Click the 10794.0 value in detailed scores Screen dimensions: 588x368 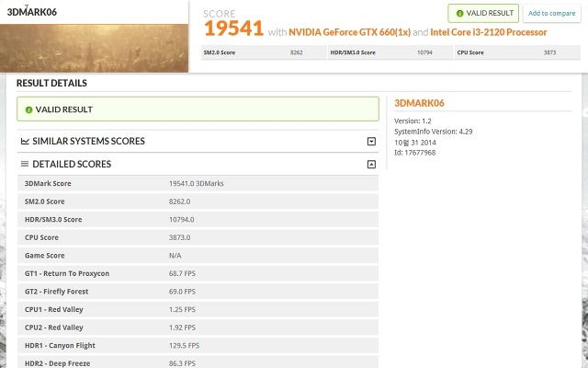point(182,220)
